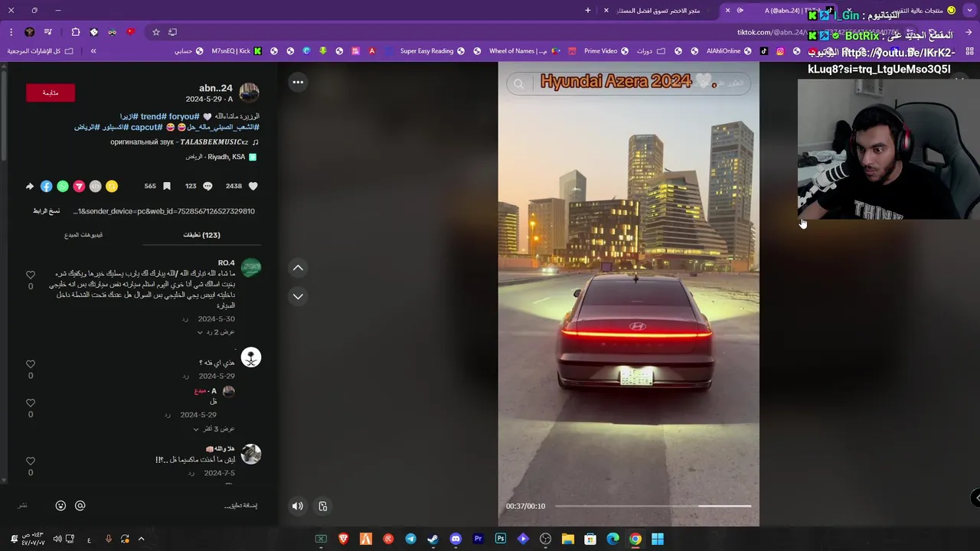The height and width of the screenshot is (551, 980).
Task: Save video using the bookmark icon
Action: pos(167,186)
